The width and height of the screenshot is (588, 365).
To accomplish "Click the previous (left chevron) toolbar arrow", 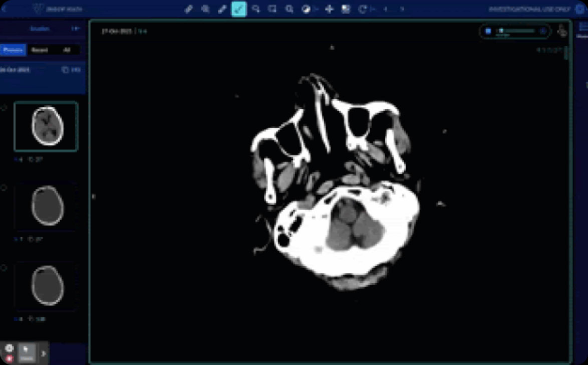I will click(x=386, y=9).
